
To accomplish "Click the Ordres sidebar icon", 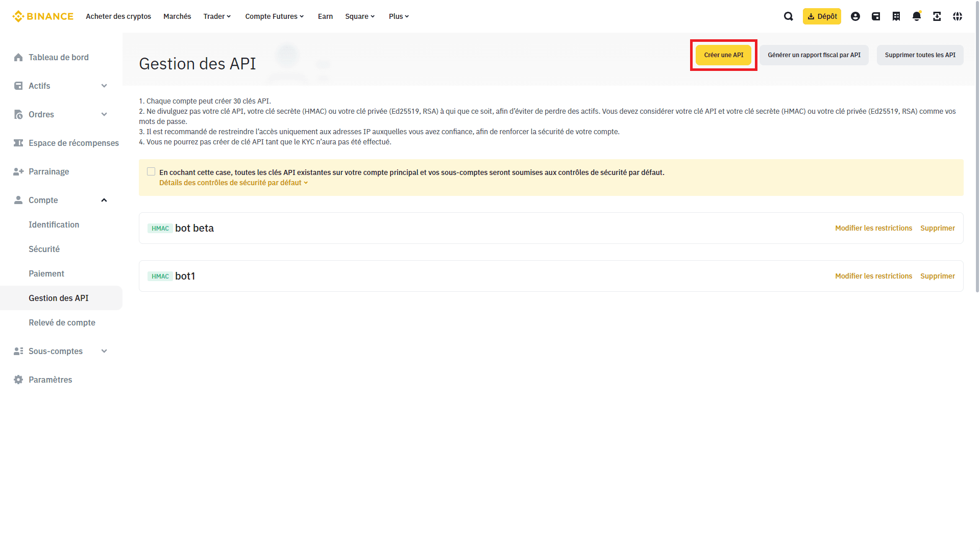I will coord(18,114).
